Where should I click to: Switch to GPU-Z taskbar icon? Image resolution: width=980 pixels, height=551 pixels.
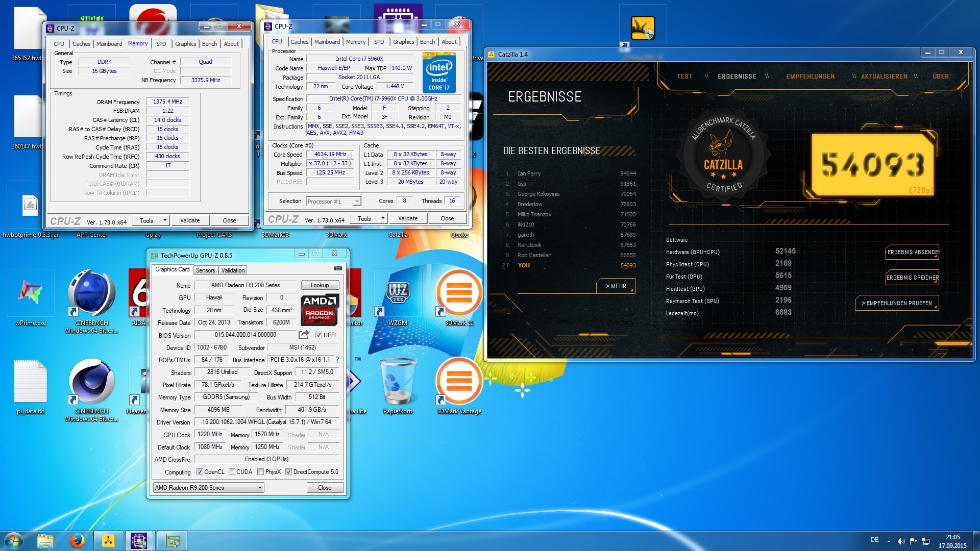(172, 541)
